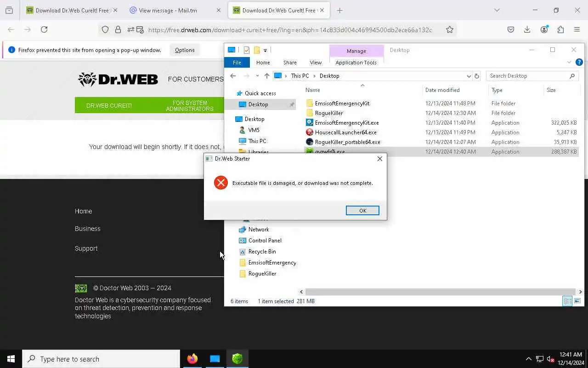
Task: Select the Manage contextual tab
Action: pyautogui.click(x=356, y=51)
